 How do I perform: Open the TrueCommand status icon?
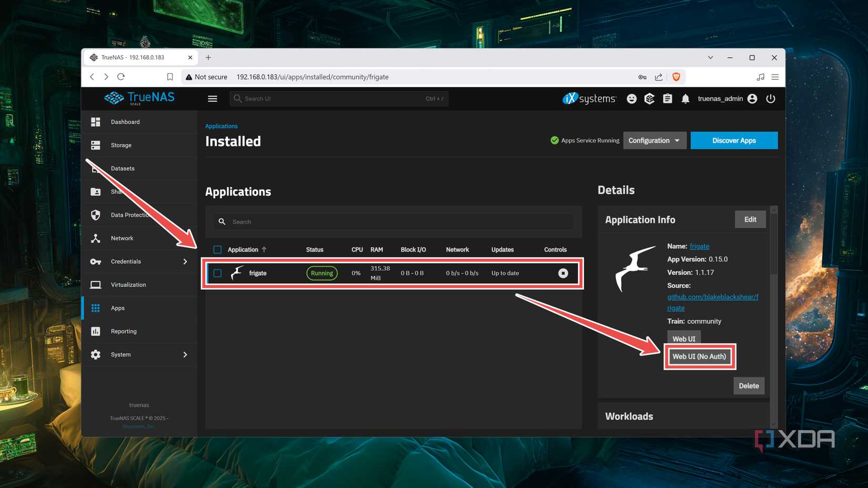point(650,99)
